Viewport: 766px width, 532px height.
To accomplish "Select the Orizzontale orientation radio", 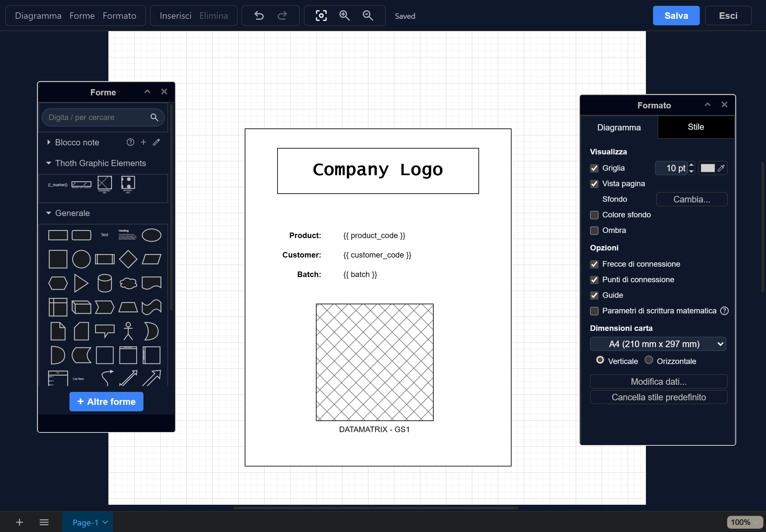I will [649, 360].
